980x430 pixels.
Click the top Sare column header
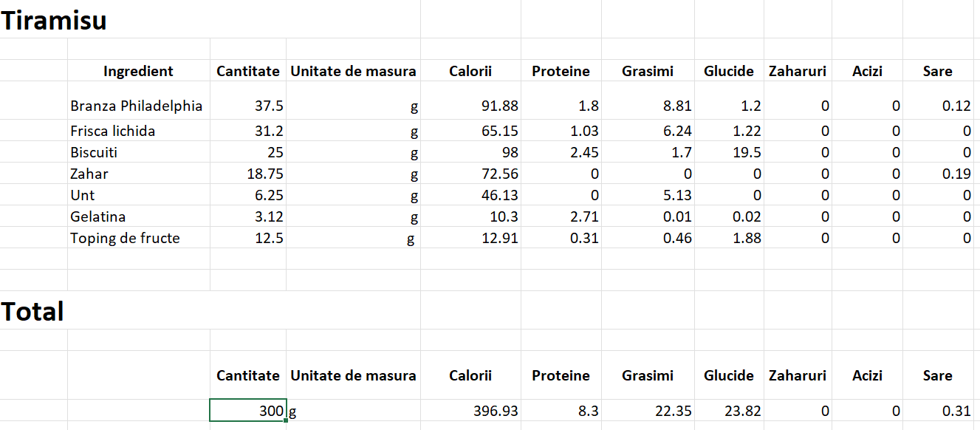pyautogui.click(x=938, y=71)
